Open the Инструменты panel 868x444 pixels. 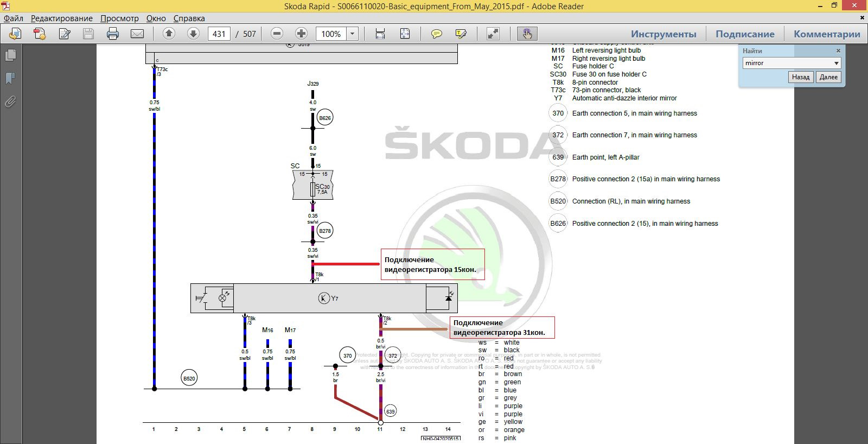[663, 34]
